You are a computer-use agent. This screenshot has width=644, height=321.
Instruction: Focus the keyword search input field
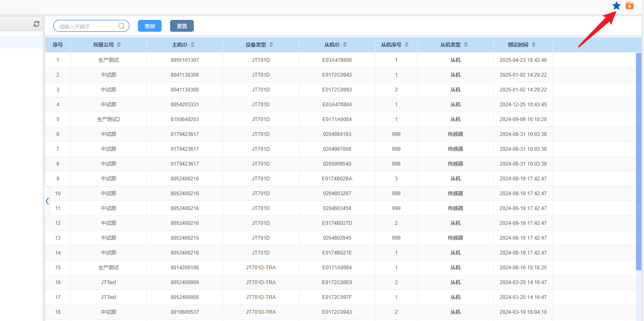87,26
